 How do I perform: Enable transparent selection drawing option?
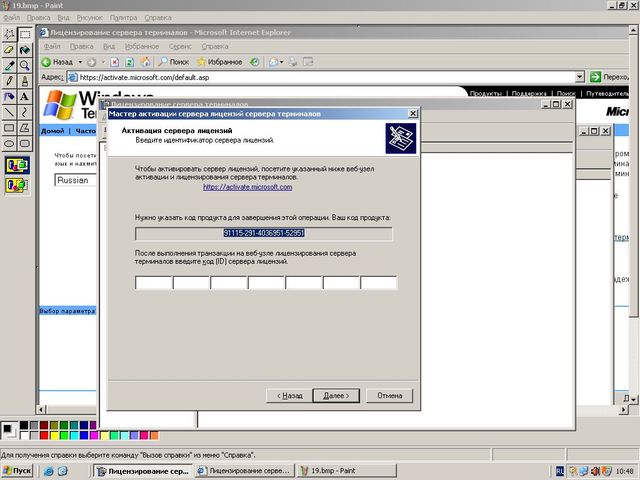(17, 185)
